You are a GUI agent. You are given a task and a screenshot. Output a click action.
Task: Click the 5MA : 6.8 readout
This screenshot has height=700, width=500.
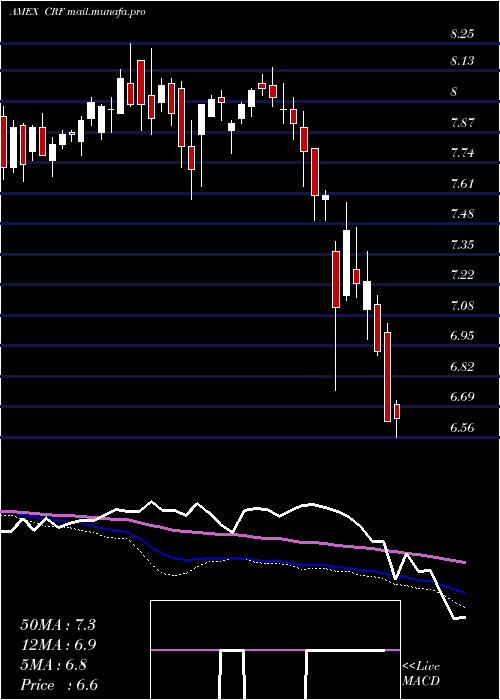(54, 665)
